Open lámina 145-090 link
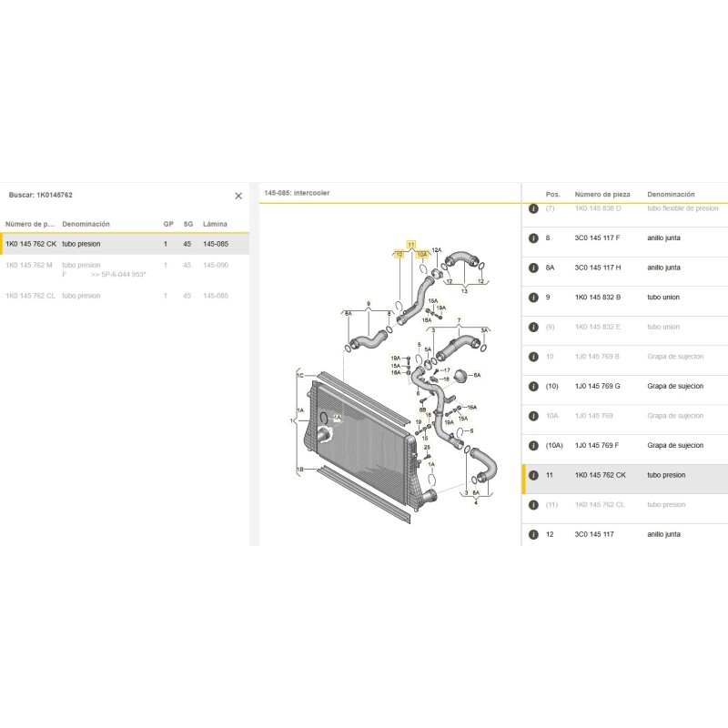The height and width of the screenshot is (728, 728). pos(216,266)
